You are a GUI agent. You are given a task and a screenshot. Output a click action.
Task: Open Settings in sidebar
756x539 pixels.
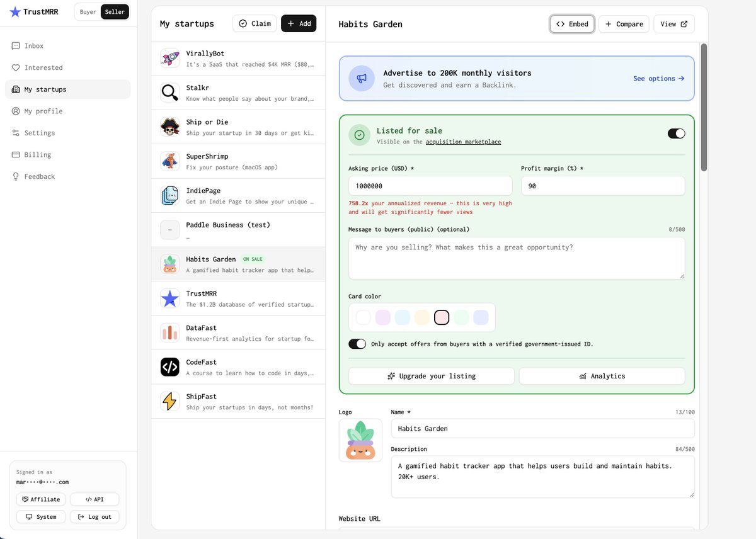[x=68, y=133]
